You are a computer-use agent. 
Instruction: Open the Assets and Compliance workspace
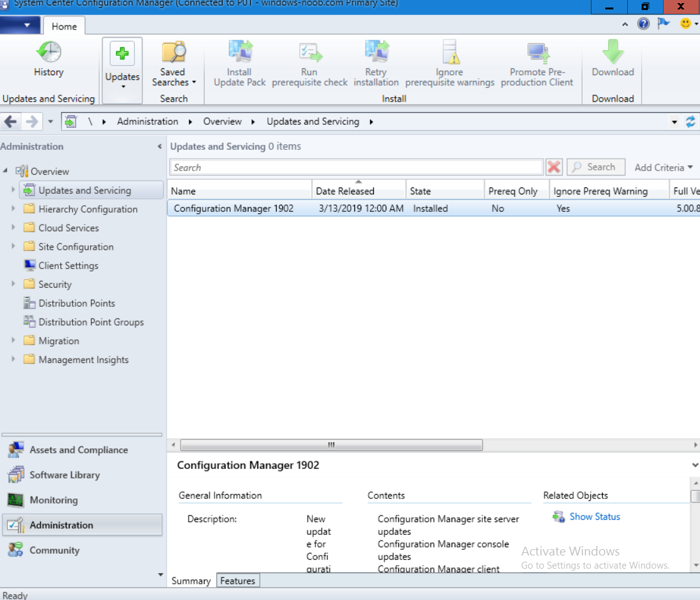82,450
